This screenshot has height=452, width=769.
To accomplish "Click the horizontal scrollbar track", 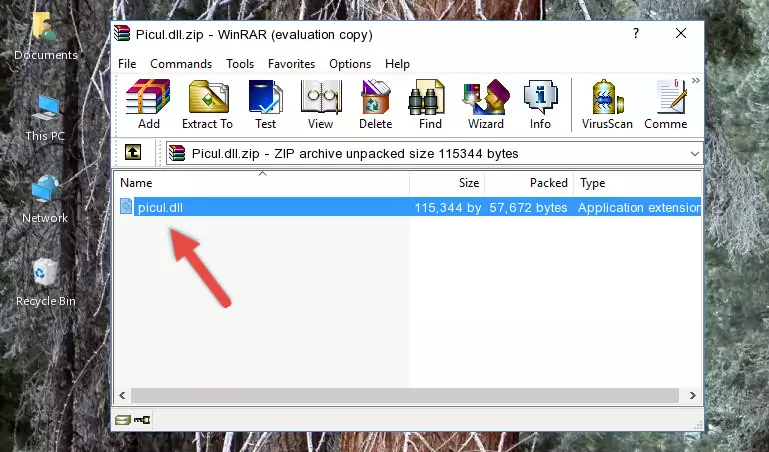I will pyautogui.click(x=405, y=395).
